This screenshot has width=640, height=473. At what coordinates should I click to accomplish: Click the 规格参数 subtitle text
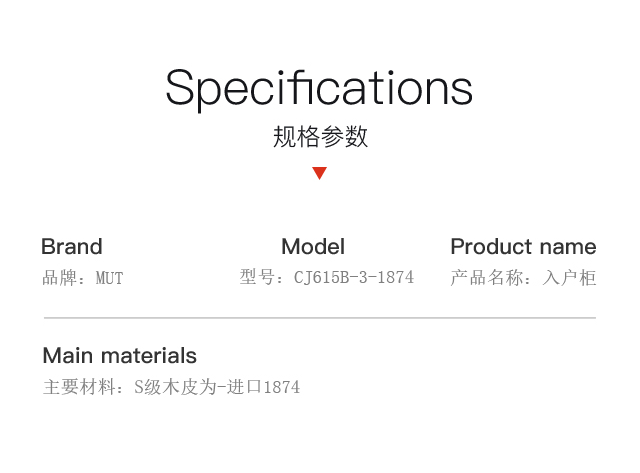320,136
